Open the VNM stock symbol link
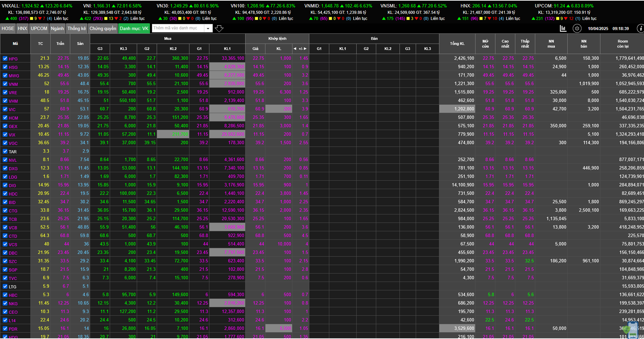Image resolution: width=644 pixels, height=339 pixels. pos(13,84)
